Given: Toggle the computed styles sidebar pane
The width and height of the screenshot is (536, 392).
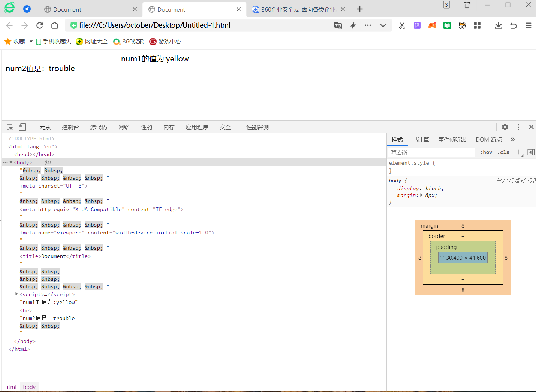Looking at the screenshot, I should click(531, 152).
